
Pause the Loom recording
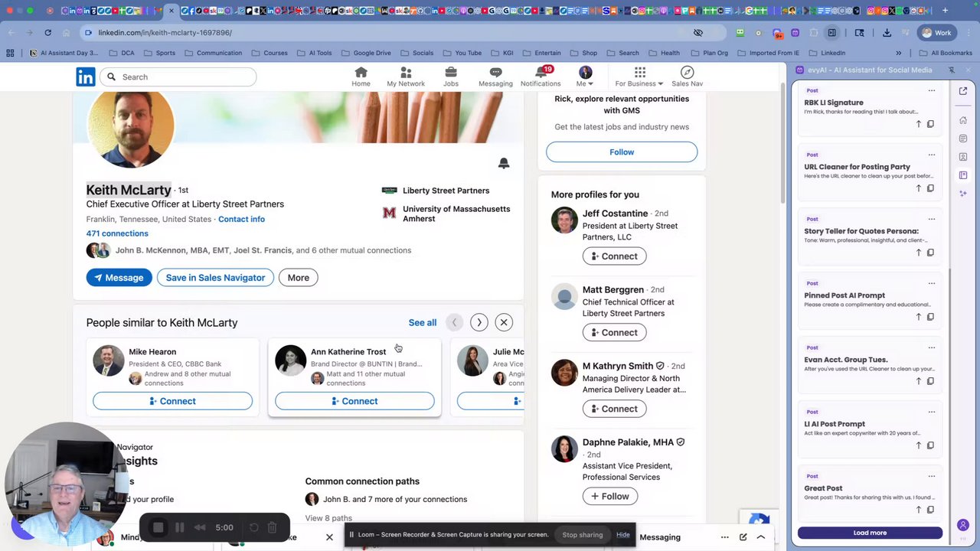(179, 527)
